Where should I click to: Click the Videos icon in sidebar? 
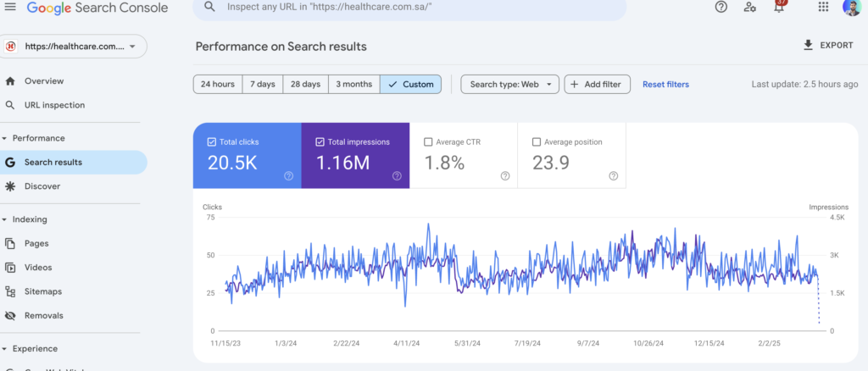[9, 268]
